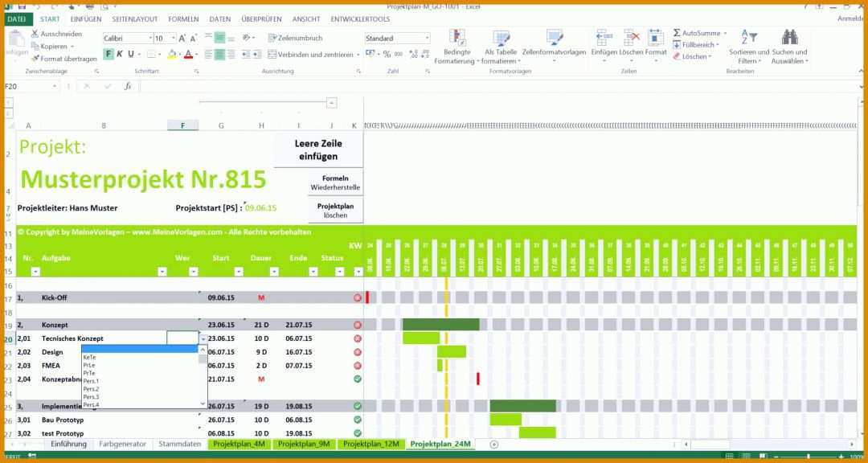
Task: Click Leere Zeile einfügen button
Action: (x=318, y=150)
